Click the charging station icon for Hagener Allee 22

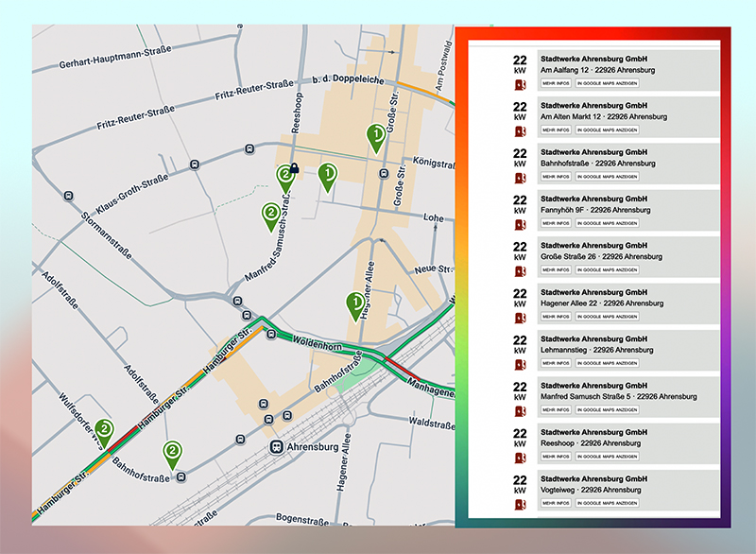point(520,318)
